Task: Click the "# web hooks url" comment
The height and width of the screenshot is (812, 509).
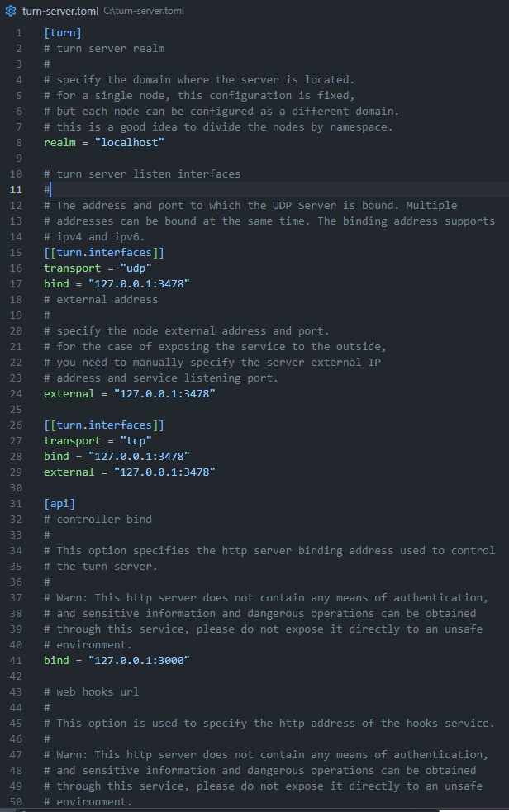Action: pyautogui.click(x=92, y=692)
